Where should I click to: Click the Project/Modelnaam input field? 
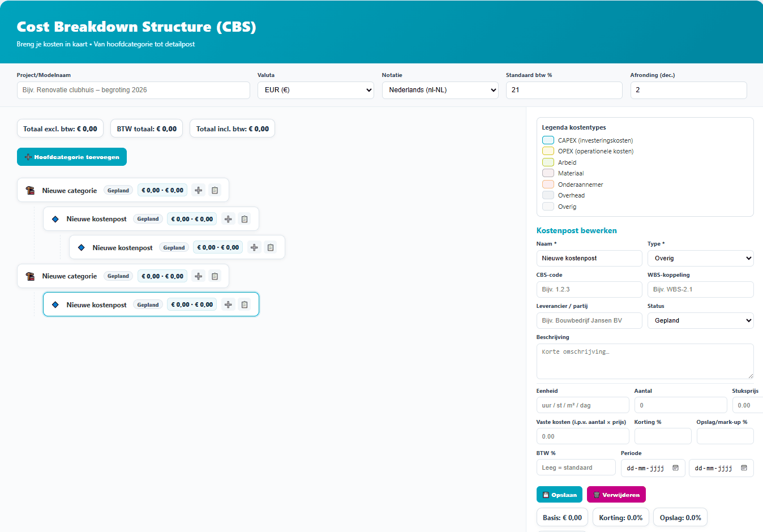(x=133, y=90)
